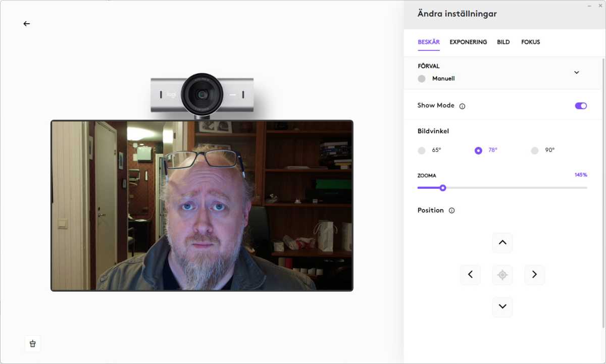Recenter camera position with center target icon
Viewport: 606px width, 364px height.
tap(502, 275)
